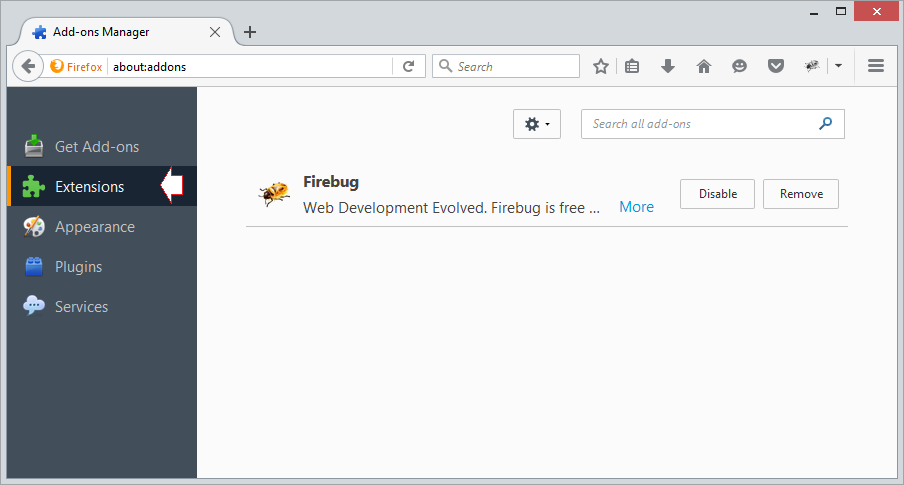
Task: Open the More link for Firebug
Action: 636,207
